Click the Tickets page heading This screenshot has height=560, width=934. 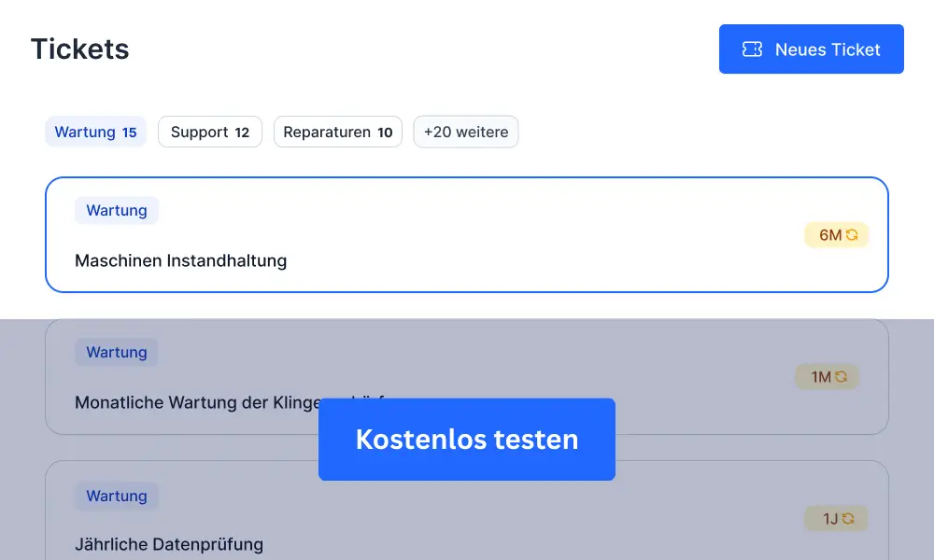click(79, 49)
